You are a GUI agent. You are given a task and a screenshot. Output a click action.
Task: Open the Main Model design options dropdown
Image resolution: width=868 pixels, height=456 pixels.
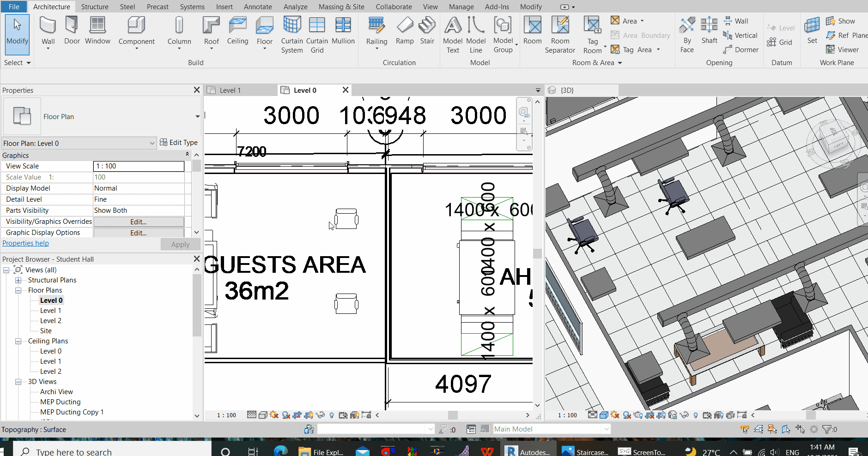[x=606, y=429]
